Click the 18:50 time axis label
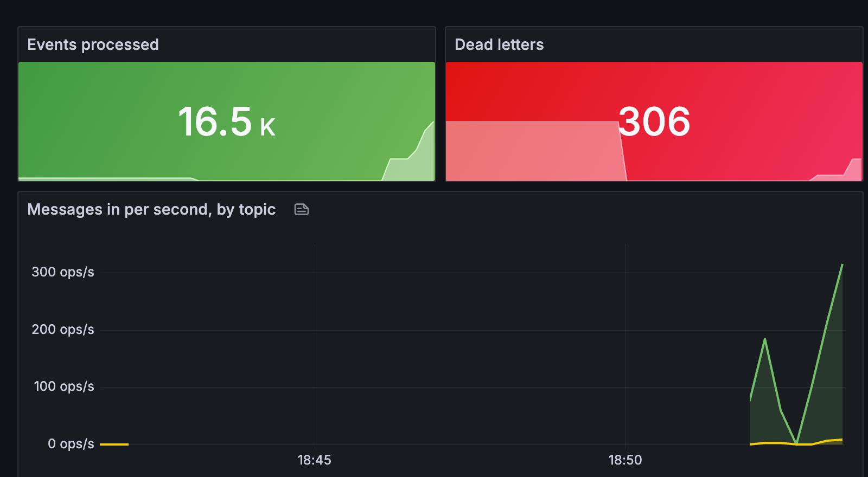 pos(626,460)
